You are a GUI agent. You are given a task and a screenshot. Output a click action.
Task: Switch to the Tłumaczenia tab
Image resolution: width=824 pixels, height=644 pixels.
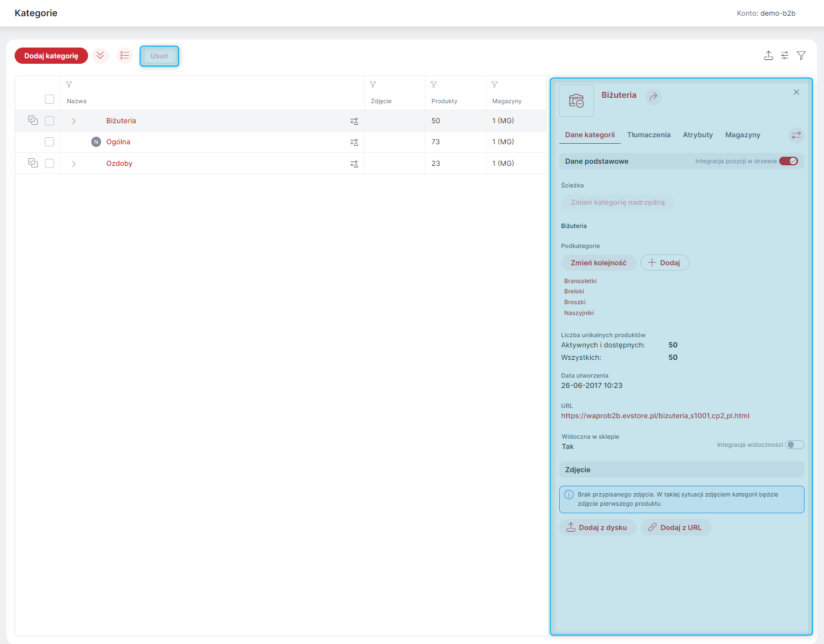tap(648, 135)
